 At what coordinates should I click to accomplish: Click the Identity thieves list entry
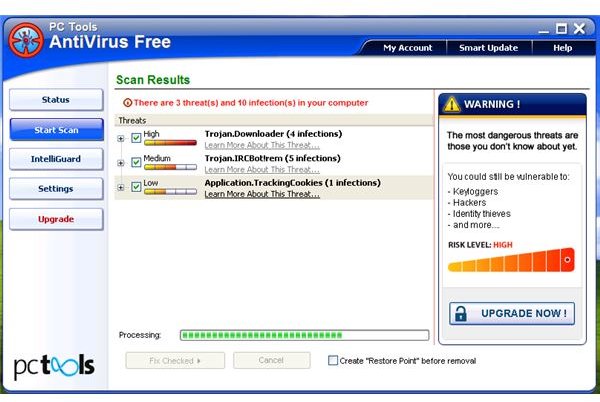pyautogui.click(x=479, y=214)
